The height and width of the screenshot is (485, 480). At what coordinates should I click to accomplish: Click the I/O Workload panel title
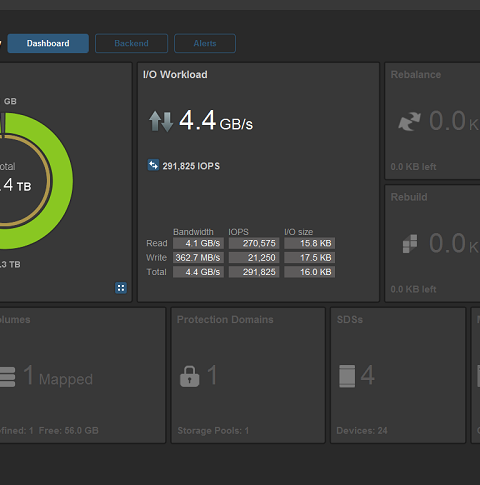(175, 75)
